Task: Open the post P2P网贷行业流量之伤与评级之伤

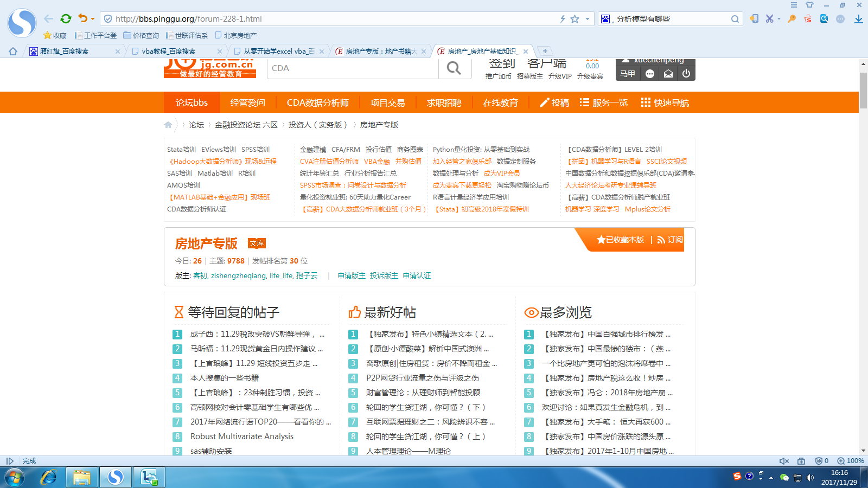Action: click(x=423, y=378)
